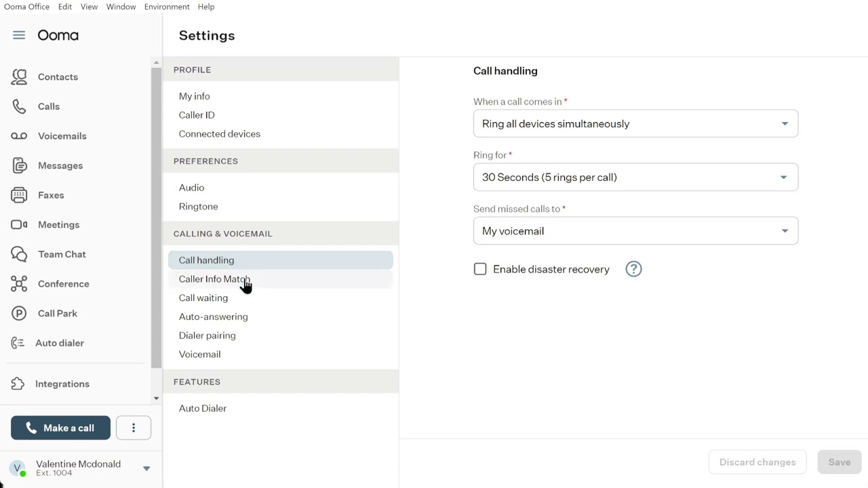Image resolution: width=868 pixels, height=488 pixels.
Task: Open the three-dot more options button
Action: click(x=134, y=428)
